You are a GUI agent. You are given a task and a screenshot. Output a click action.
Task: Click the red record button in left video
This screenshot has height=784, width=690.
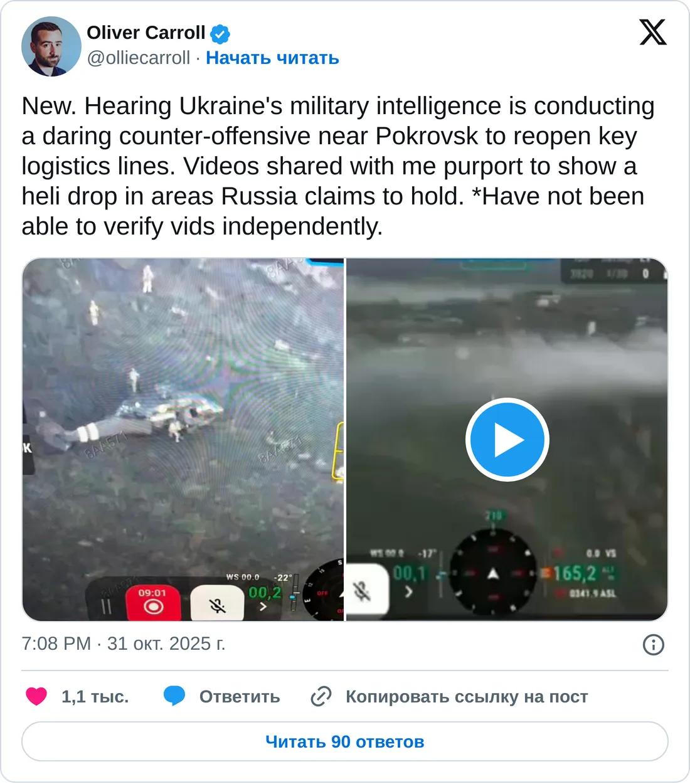pyautogui.click(x=153, y=603)
